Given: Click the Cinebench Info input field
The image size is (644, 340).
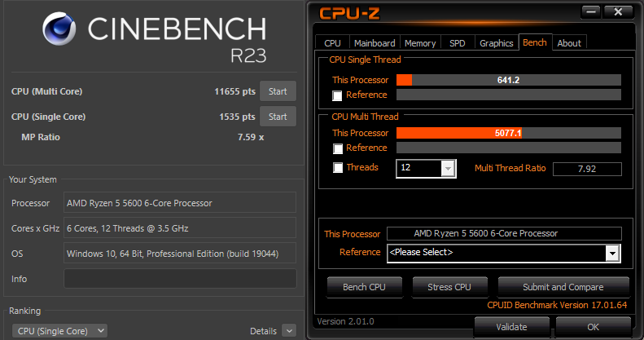Looking at the screenshot, I should (180, 279).
